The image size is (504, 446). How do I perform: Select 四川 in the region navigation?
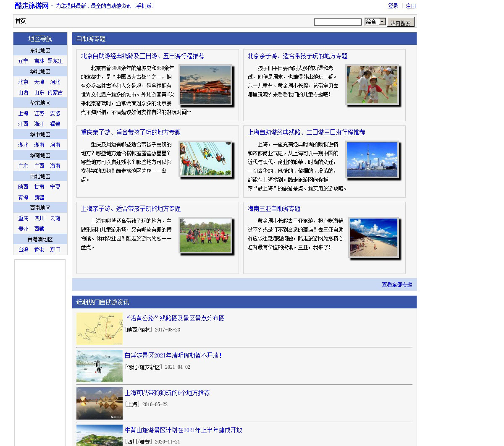click(39, 218)
